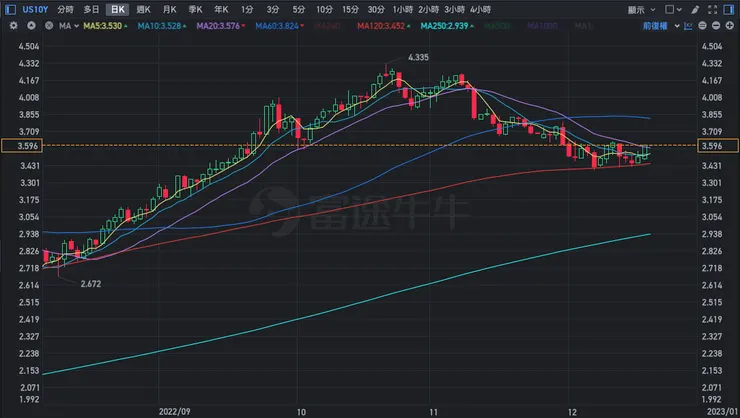Toggle the right sidebar panel icon
The image size is (740, 418).
point(728,9)
